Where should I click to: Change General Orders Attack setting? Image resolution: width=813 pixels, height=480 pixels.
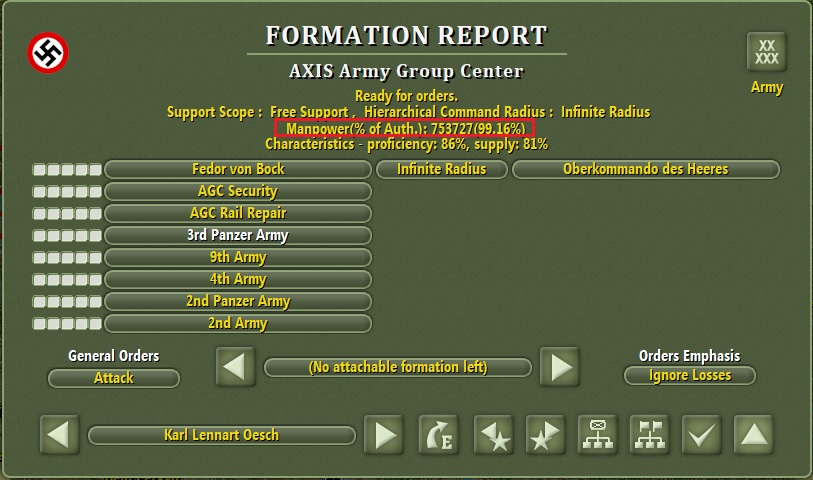(x=114, y=378)
